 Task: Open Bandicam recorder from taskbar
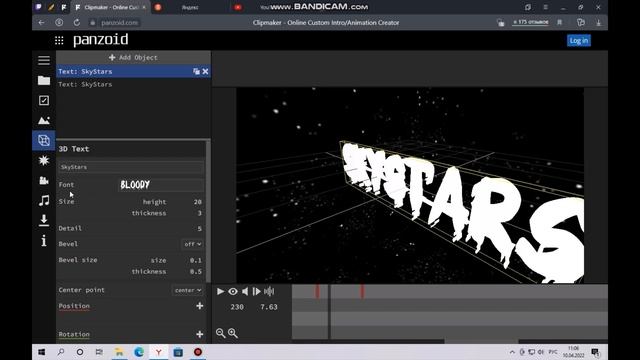point(198,352)
